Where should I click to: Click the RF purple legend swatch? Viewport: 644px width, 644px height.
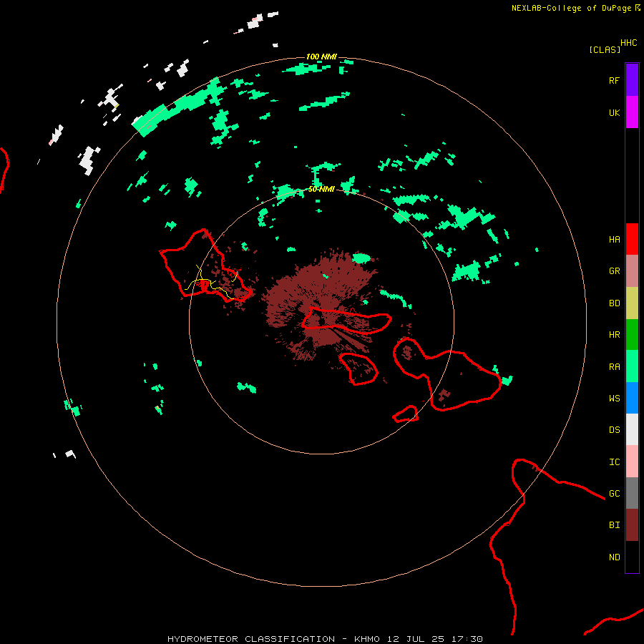tap(632, 80)
